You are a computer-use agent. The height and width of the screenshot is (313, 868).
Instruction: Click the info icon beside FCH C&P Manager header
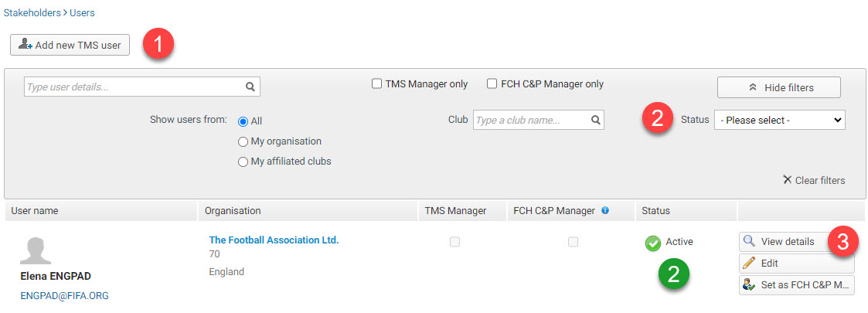point(605,210)
